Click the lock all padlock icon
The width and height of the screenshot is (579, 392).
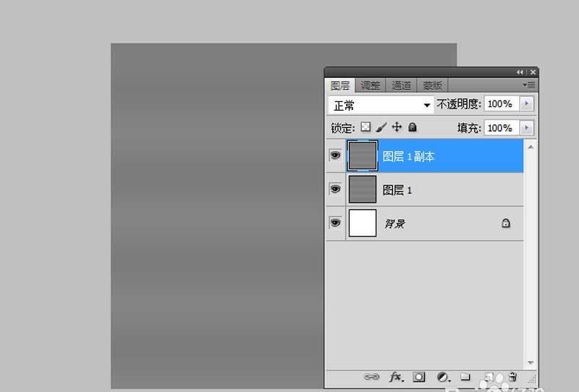click(413, 127)
